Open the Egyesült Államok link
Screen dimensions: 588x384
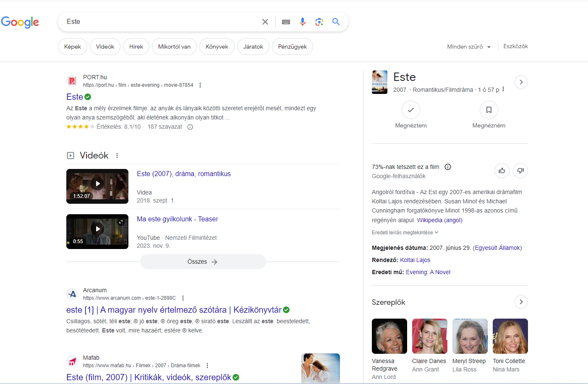click(x=498, y=248)
